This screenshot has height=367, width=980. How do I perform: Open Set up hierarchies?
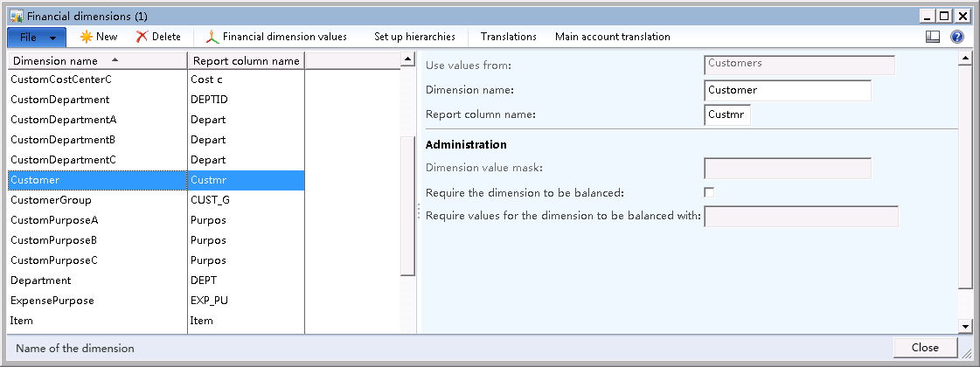click(414, 37)
